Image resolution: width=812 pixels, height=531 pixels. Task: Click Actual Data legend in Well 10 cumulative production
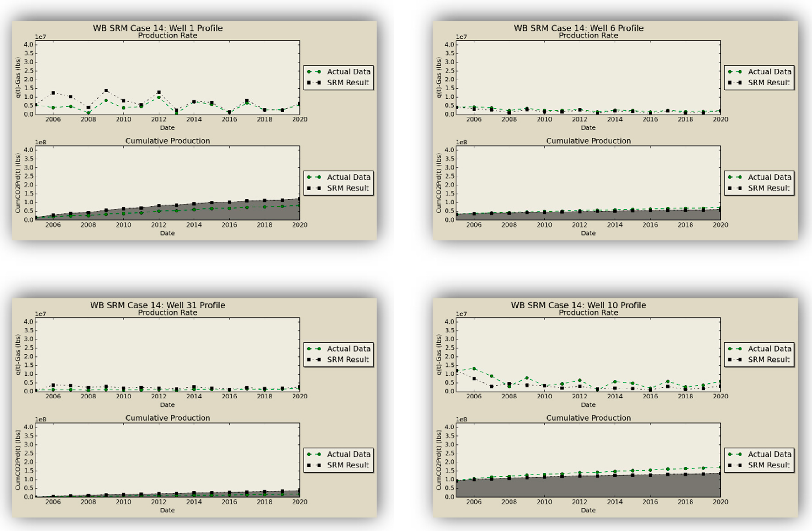point(769,454)
